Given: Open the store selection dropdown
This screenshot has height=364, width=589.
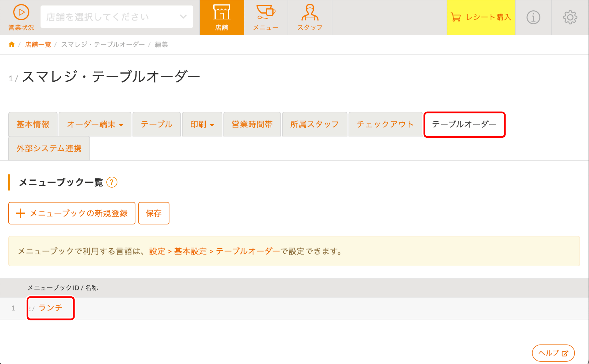Looking at the screenshot, I should (117, 17).
